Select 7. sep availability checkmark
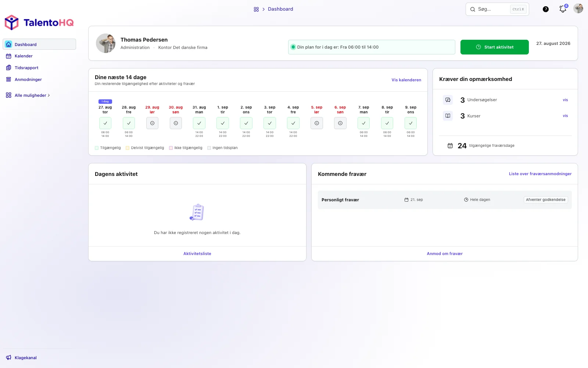 (364, 123)
